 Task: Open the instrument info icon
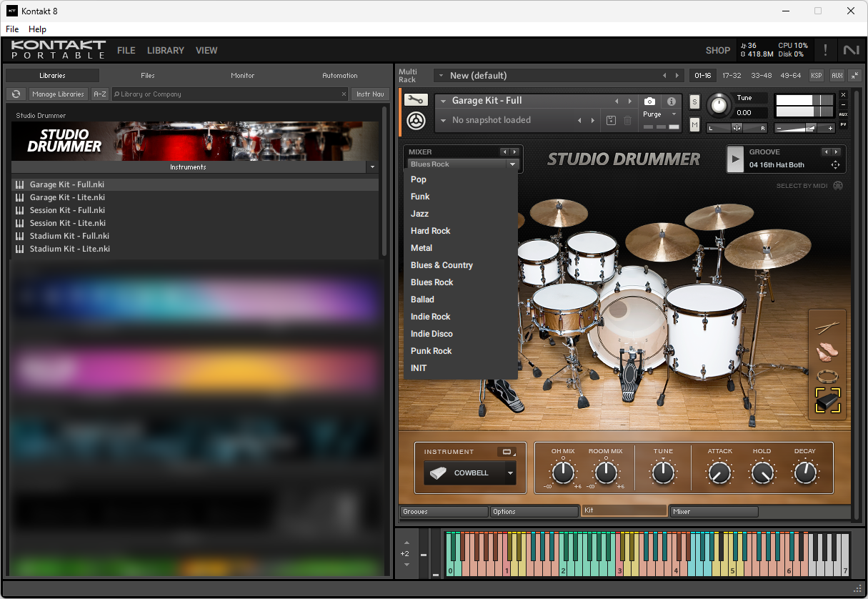click(x=672, y=102)
